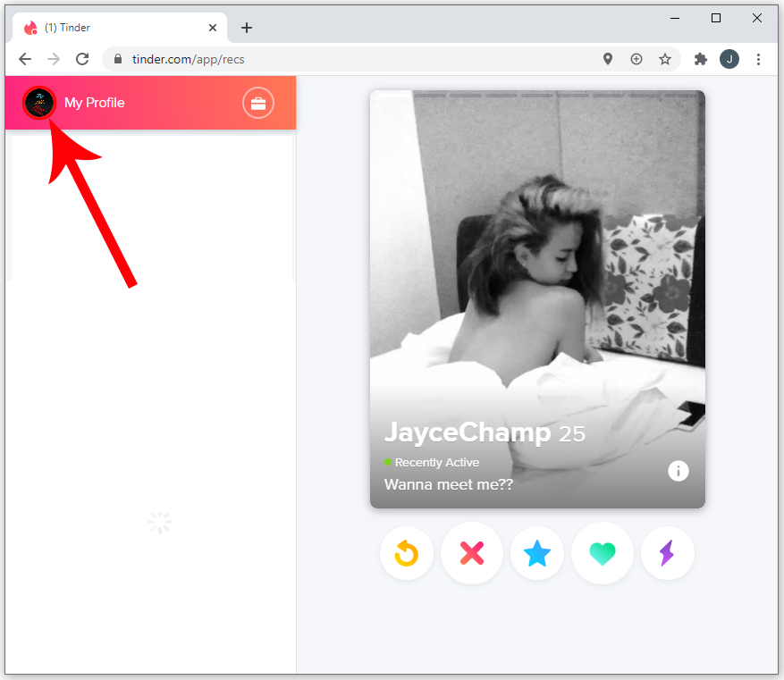Open a new browser tab
Image resolution: width=784 pixels, height=680 pixels.
(247, 28)
